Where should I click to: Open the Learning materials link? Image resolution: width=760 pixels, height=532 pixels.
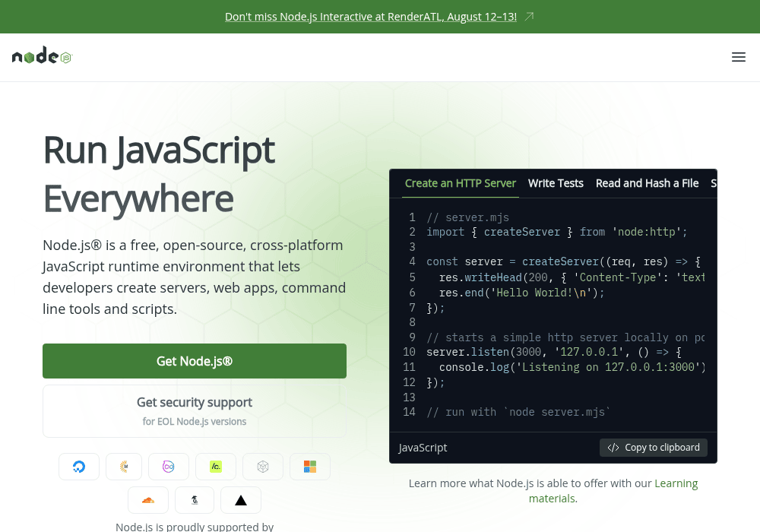(613, 491)
